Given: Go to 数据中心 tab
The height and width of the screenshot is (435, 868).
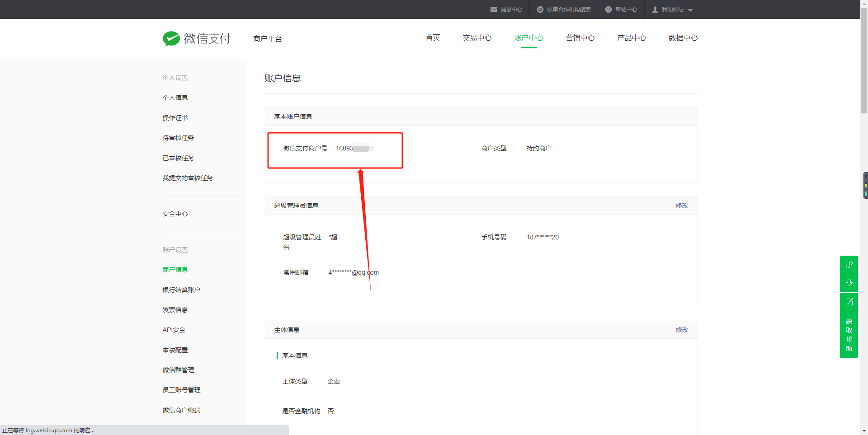Looking at the screenshot, I should pos(683,38).
